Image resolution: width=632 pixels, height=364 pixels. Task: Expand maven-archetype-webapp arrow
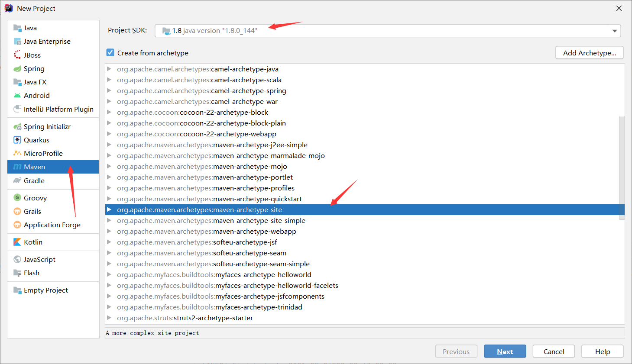[x=109, y=231]
